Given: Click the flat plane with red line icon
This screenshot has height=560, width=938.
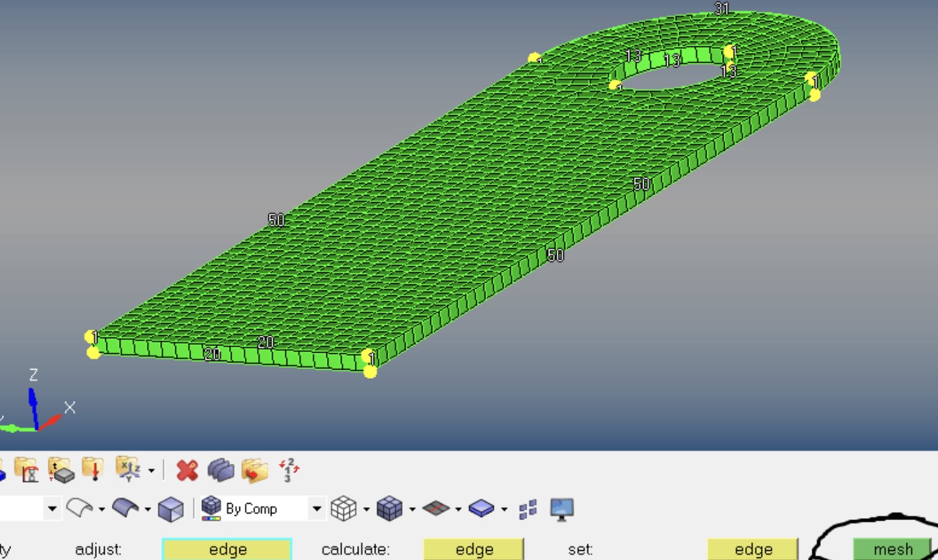Looking at the screenshot, I should click(x=436, y=508).
